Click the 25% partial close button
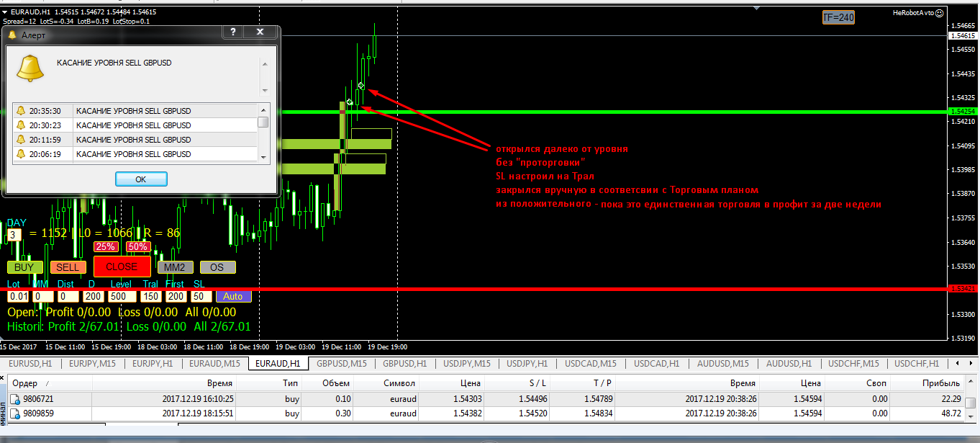980x443 pixels. tap(106, 246)
